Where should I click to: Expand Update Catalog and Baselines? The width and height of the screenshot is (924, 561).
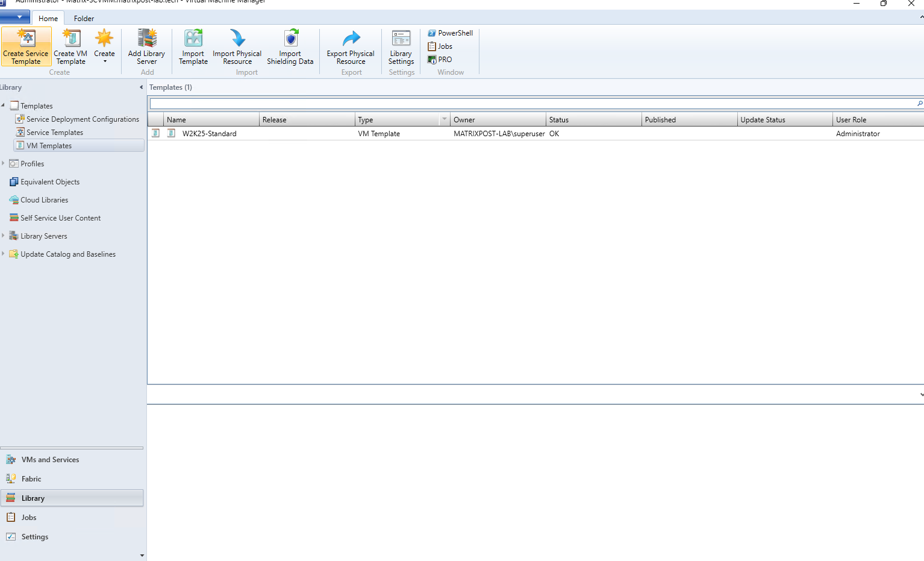coord(3,254)
